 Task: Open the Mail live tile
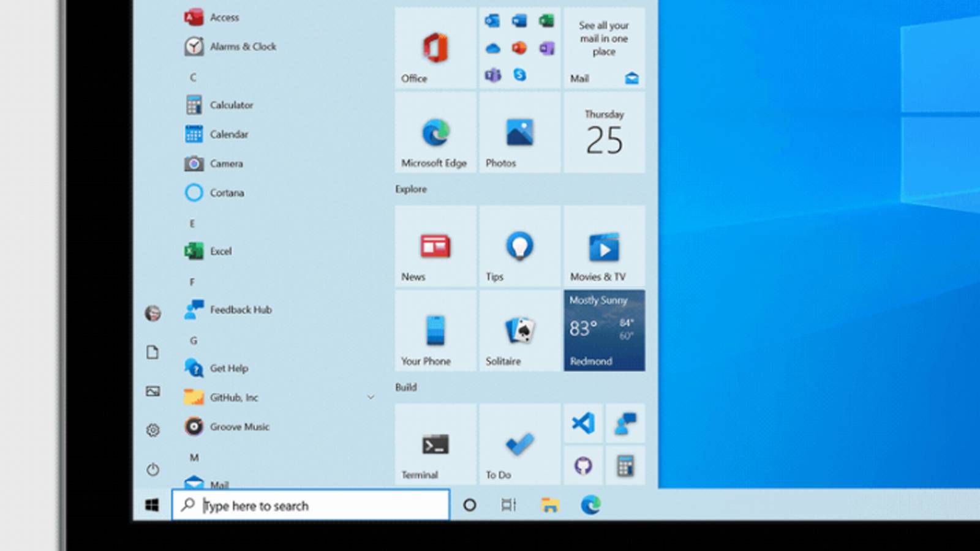(x=604, y=48)
